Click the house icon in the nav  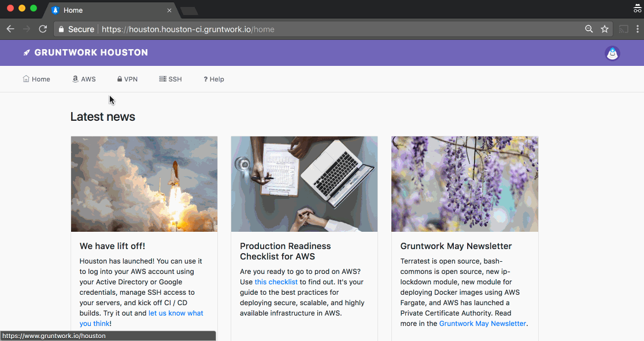(26, 79)
